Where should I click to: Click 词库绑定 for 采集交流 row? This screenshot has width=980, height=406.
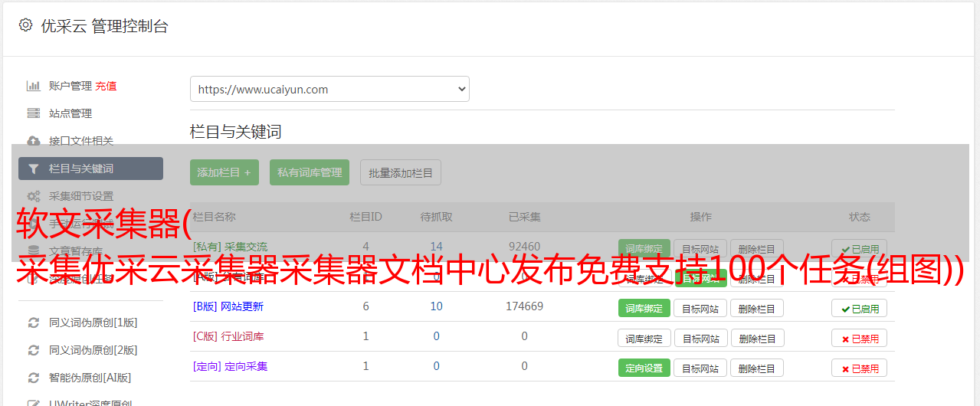point(644,248)
